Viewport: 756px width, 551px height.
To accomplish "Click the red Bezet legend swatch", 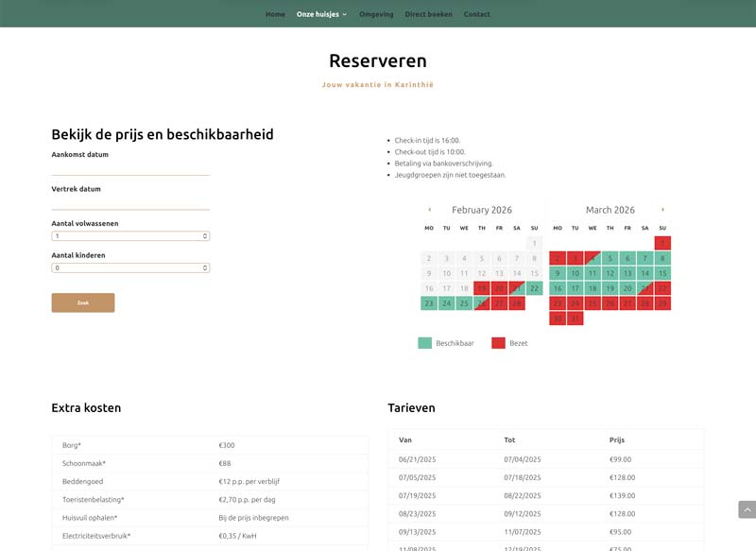I will pos(498,343).
